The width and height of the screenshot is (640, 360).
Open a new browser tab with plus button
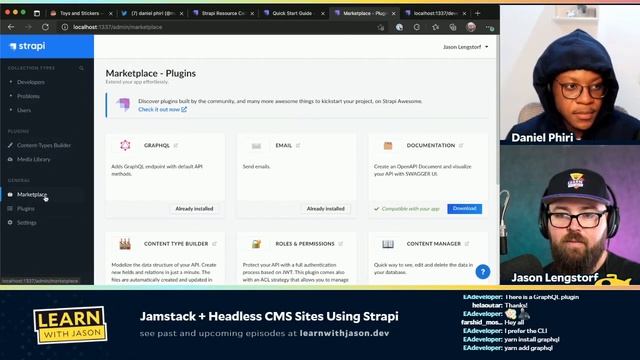click(478, 13)
